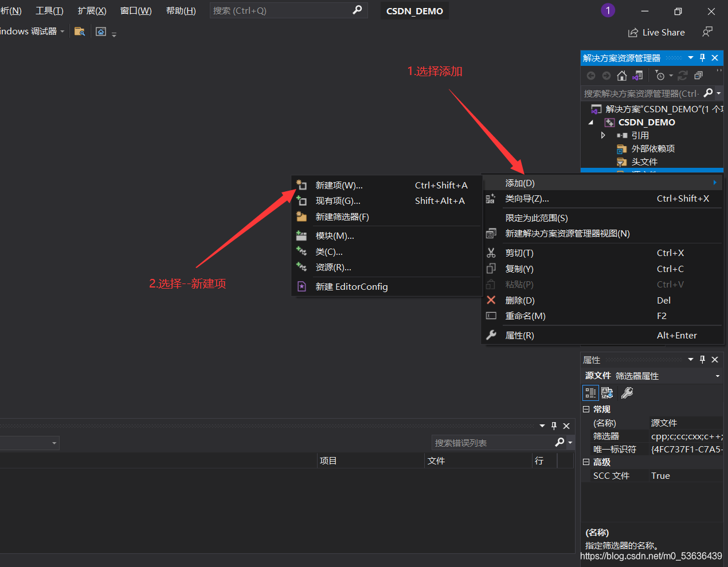
Task: Expand the 引用 tree node
Action: (603, 135)
